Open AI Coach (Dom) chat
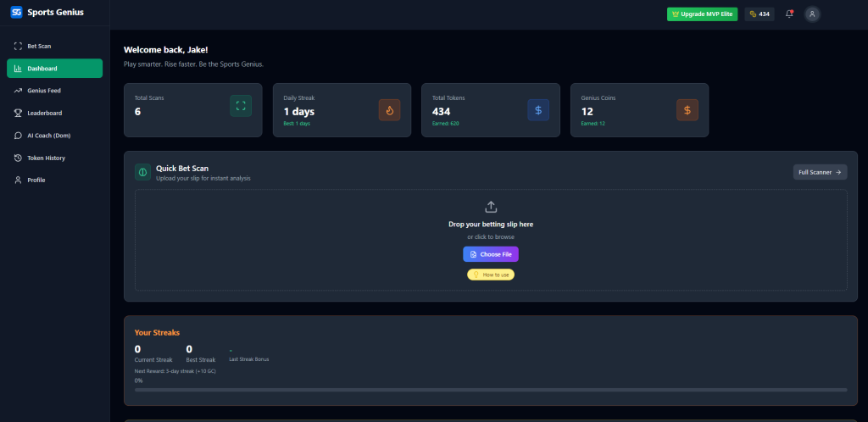Image resolution: width=868 pixels, height=422 pixels. (x=47, y=136)
